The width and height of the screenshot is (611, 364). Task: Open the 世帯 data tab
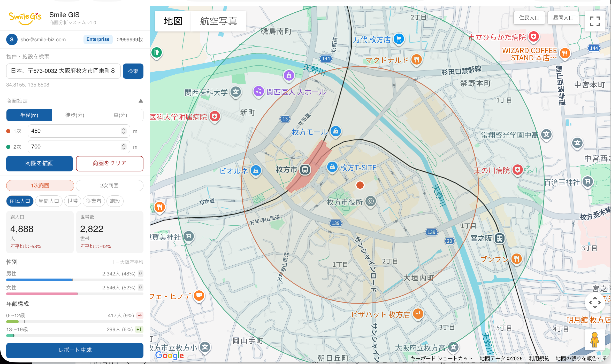click(x=73, y=201)
